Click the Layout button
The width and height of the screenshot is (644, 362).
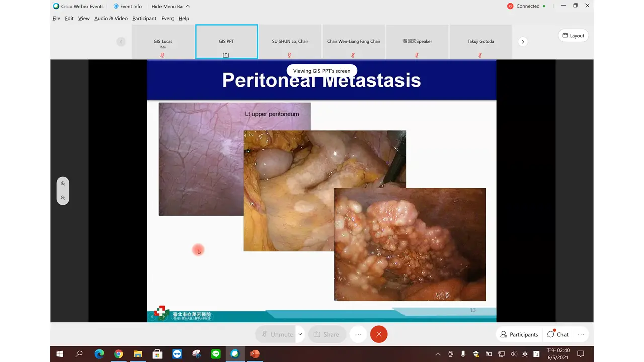[573, 36]
